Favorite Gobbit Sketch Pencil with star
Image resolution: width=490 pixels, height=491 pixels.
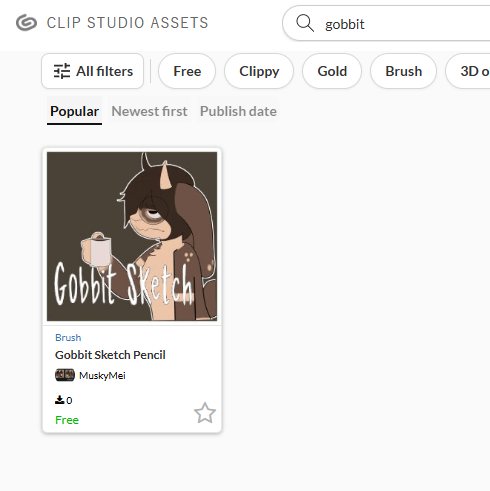coord(205,413)
